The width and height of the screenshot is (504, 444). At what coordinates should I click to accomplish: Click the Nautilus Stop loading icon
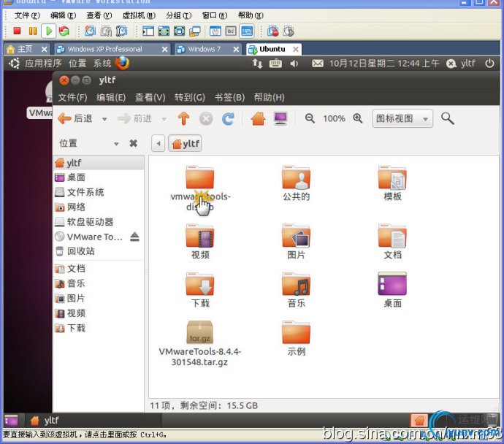[x=206, y=118]
